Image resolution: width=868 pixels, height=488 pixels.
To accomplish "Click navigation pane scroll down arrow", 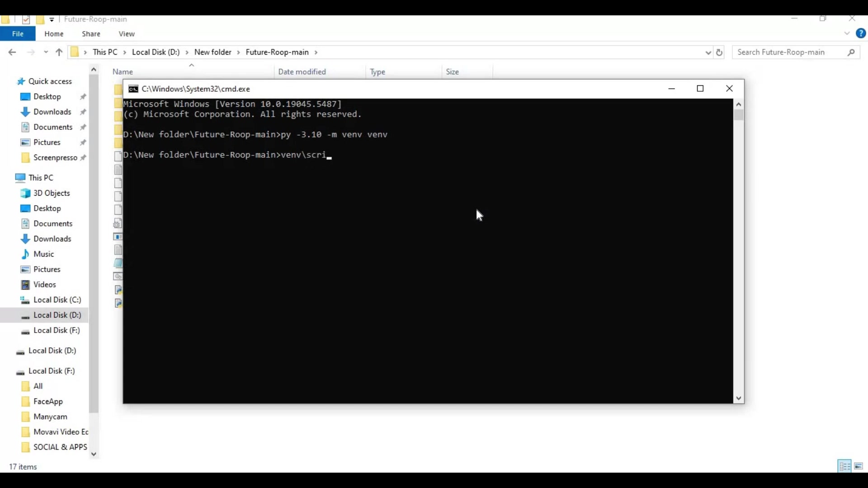I will click(x=94, y=455).
